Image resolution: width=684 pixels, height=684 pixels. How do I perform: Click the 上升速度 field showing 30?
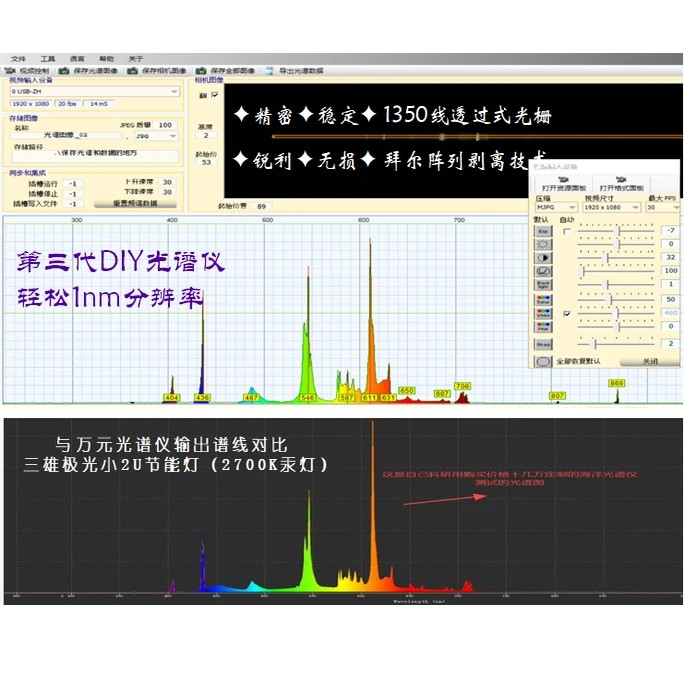tap(167, 182)
